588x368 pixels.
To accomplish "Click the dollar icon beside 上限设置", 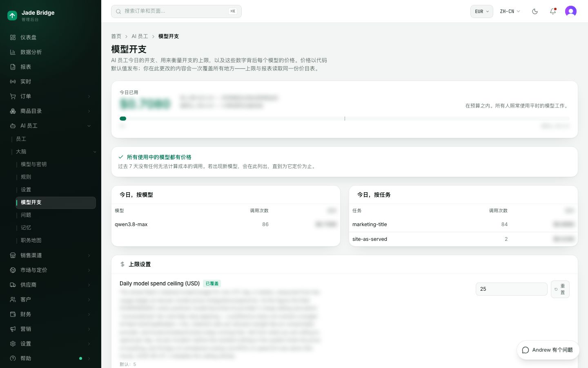I will point(122,264).
